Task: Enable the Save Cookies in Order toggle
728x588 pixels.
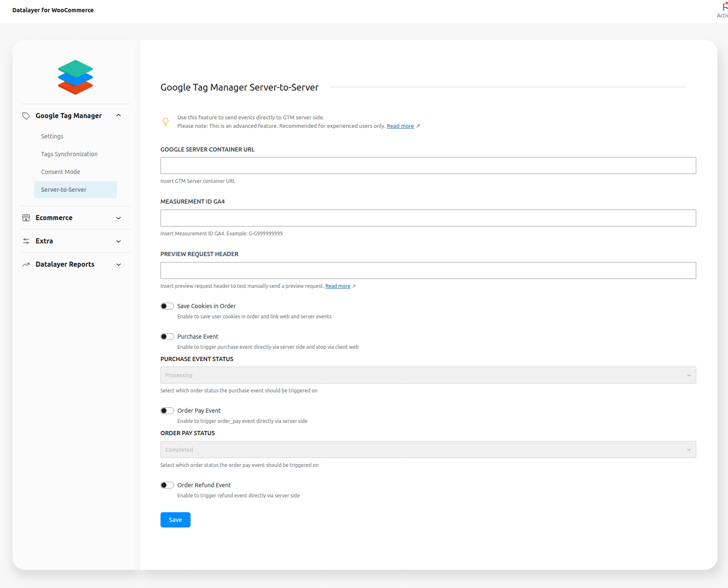Action: [x=167, y=306]
